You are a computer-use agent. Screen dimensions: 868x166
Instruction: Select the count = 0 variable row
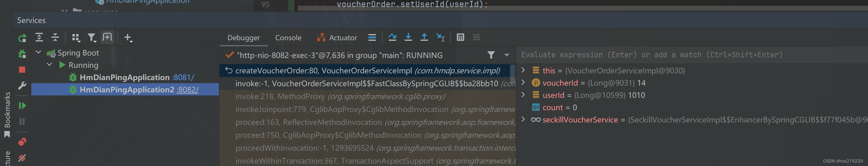(x=692, y=107)
